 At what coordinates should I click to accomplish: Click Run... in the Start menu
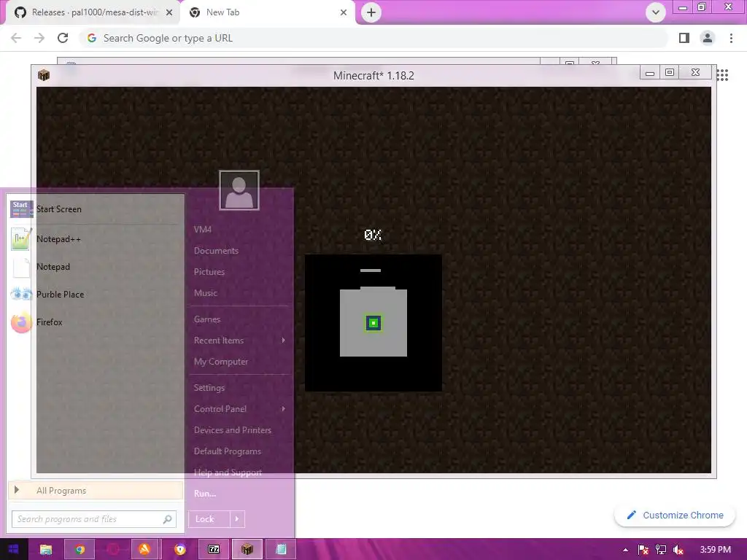205,494
